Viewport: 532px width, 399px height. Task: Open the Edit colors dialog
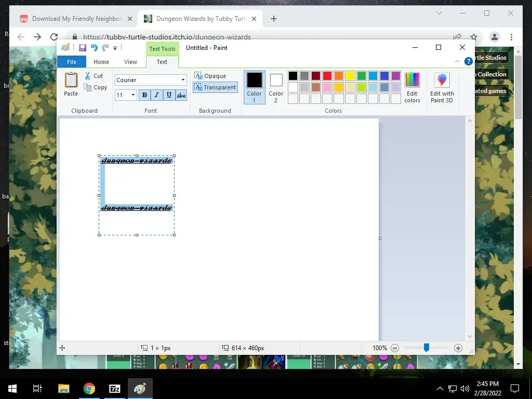412,87
